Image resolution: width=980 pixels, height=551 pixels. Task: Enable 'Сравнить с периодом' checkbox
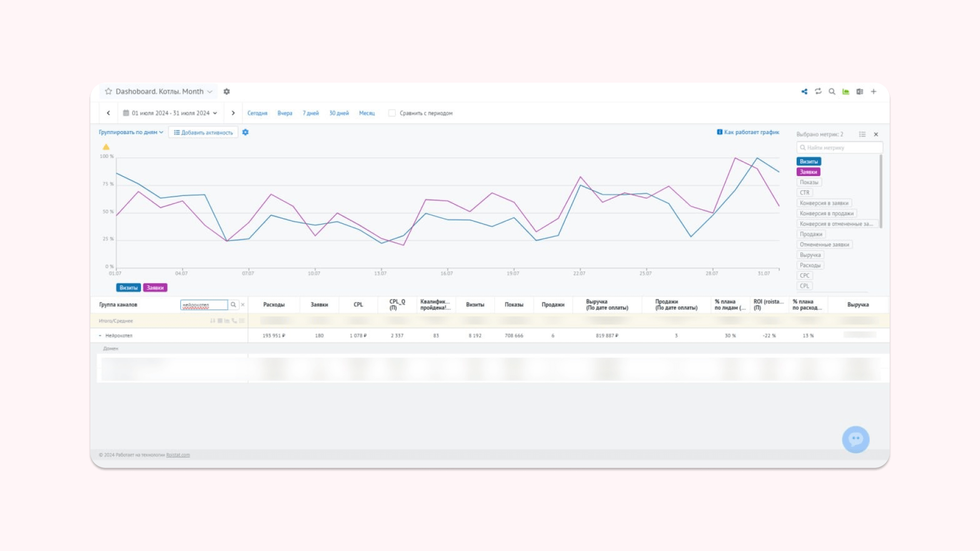tap(392, 113)
